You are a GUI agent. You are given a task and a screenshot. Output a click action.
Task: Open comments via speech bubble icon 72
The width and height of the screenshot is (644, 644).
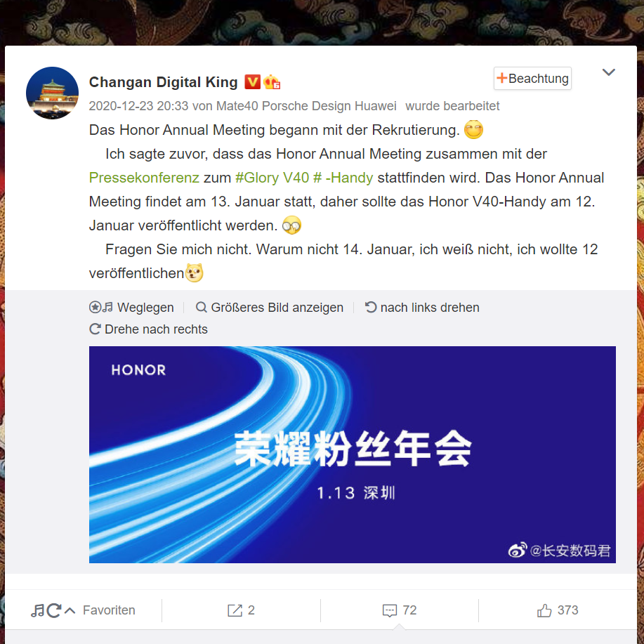[x=399, y=610]
